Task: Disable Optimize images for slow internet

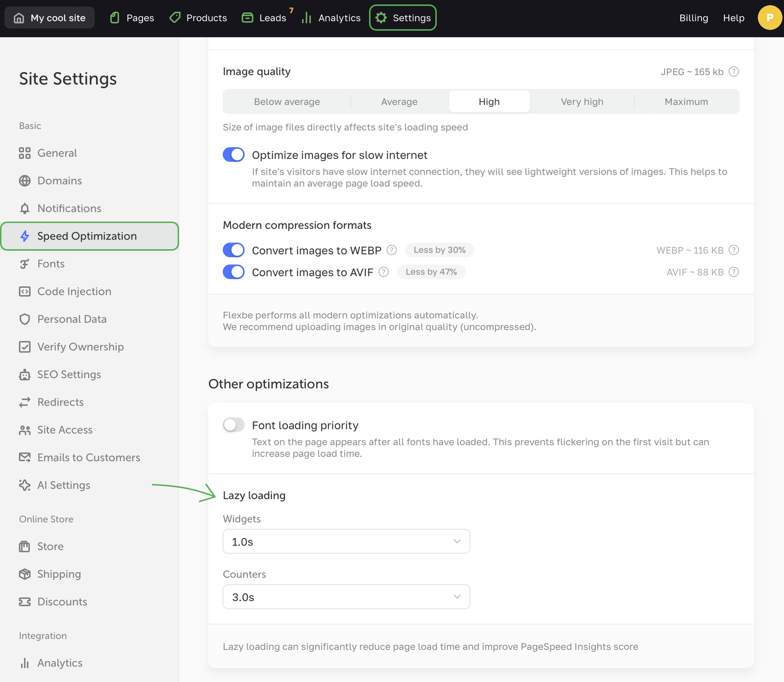Action: coord(234,155)
